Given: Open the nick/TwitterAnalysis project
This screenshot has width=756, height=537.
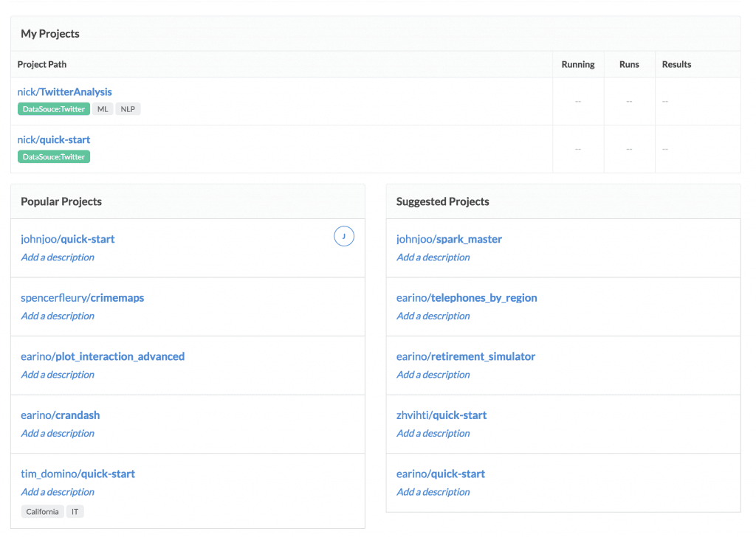Looking at the screenshot, I should click(x=65, y=92).
